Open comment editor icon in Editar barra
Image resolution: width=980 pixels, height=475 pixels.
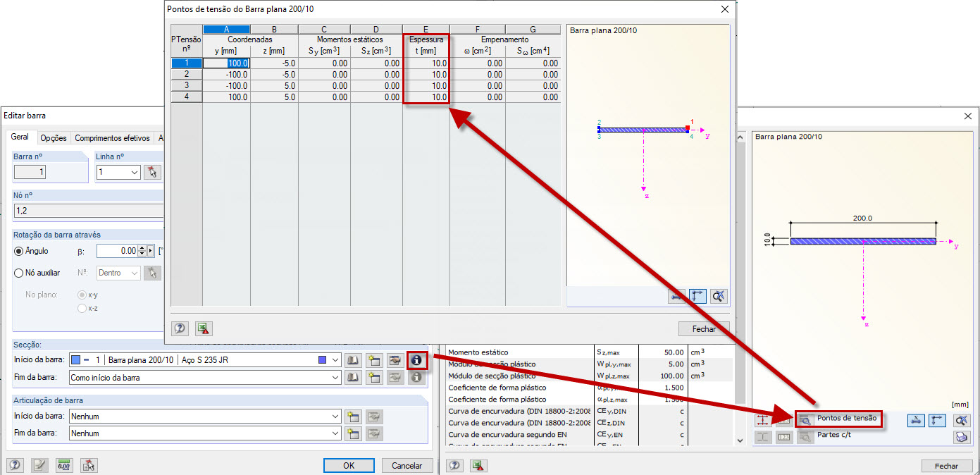(39, 465)
